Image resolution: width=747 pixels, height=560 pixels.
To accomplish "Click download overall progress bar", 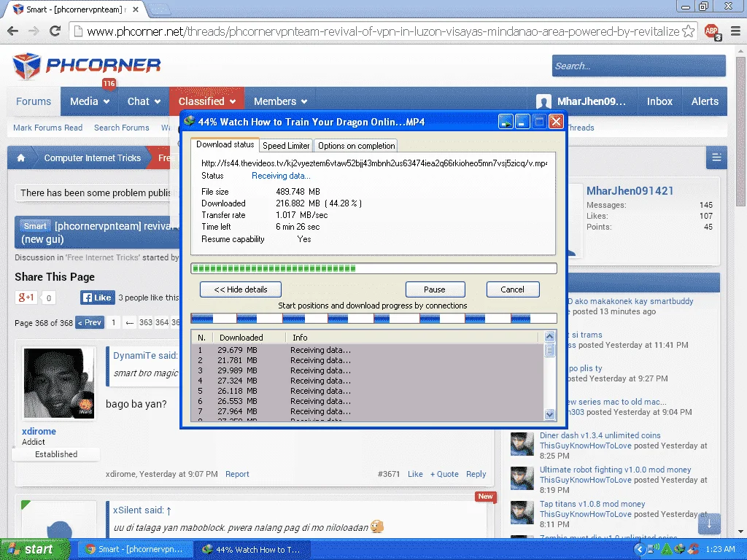I will coord(373,268).
